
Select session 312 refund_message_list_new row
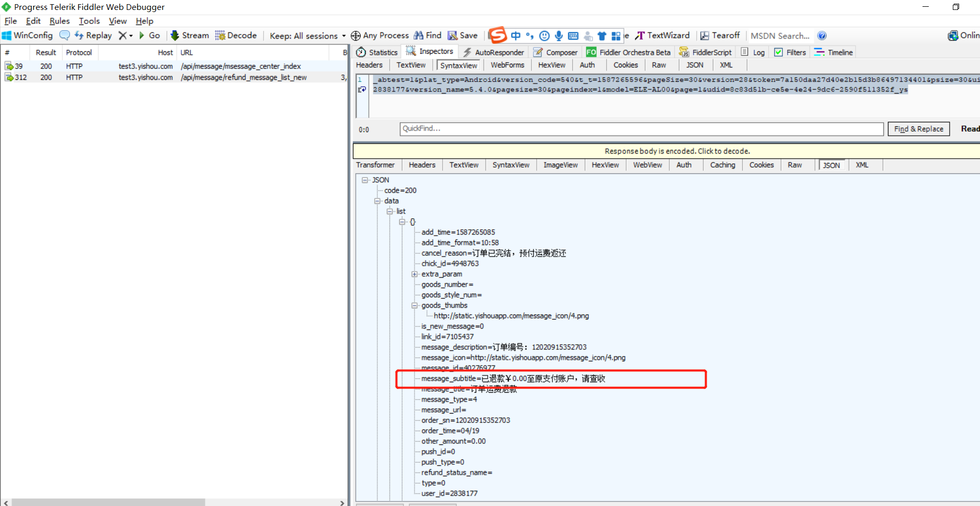[174, 77]
